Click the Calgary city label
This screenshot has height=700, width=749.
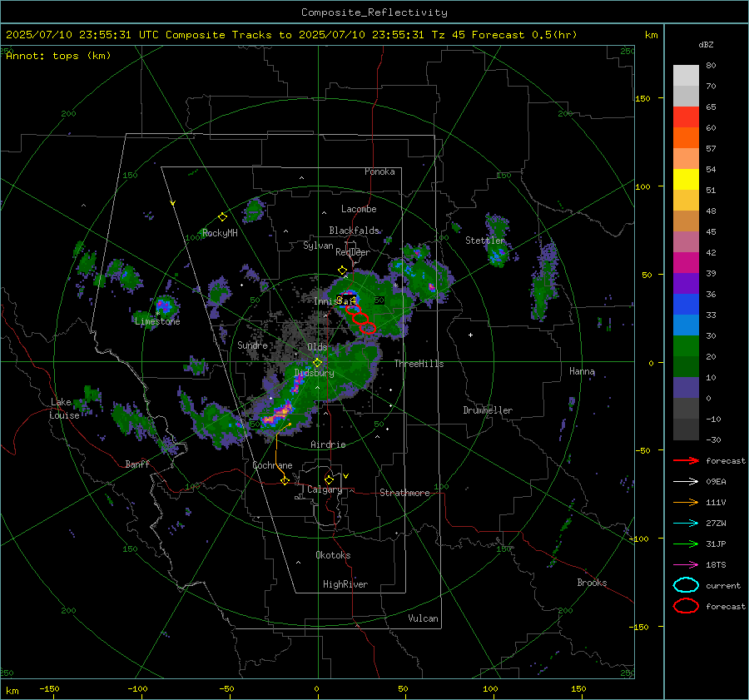325,489
